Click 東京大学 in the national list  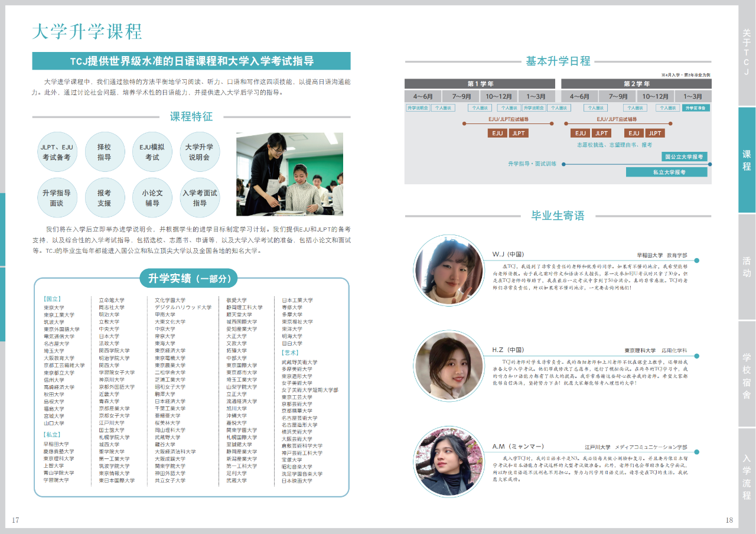pos(54,308)
